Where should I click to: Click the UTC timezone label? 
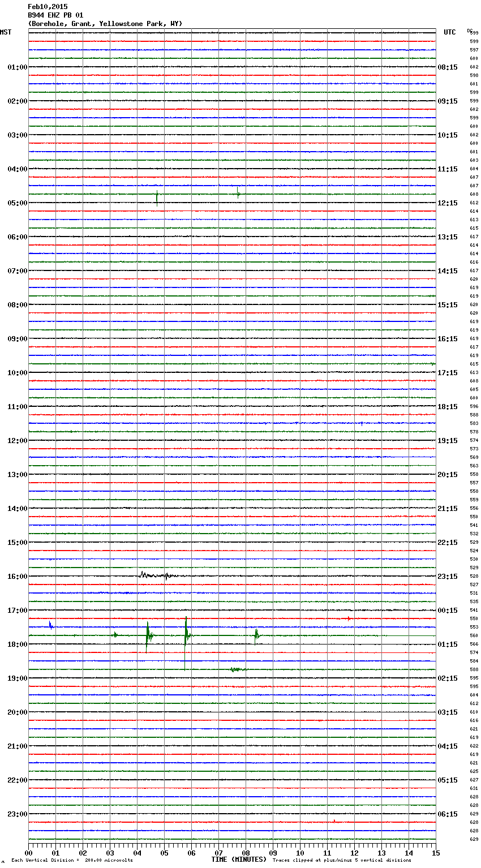pos(450,32)
